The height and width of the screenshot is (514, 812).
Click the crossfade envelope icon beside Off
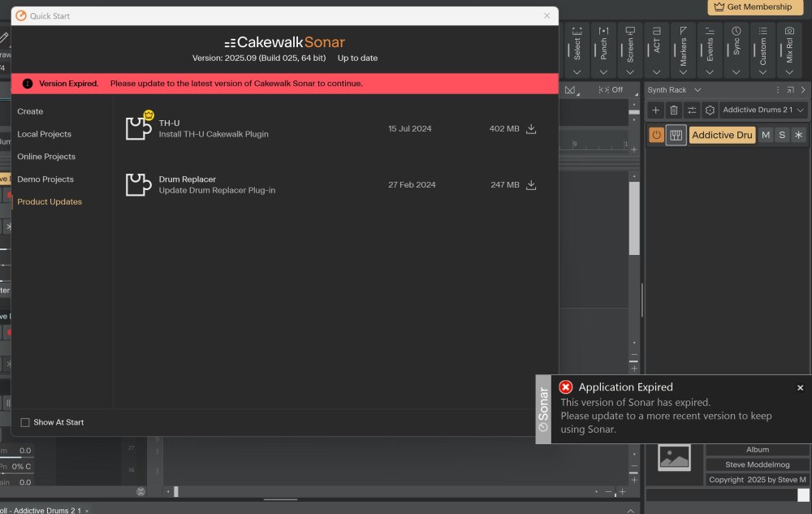(x=571, y=90)
